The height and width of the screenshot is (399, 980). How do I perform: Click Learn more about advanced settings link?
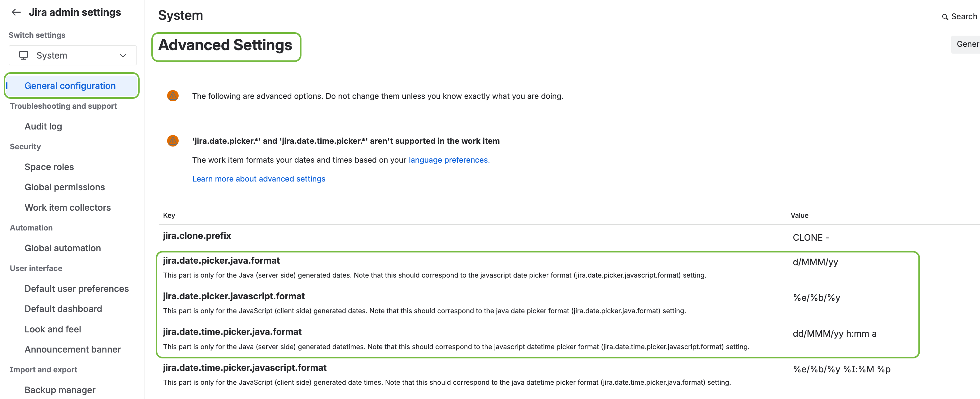pos(259,178)
